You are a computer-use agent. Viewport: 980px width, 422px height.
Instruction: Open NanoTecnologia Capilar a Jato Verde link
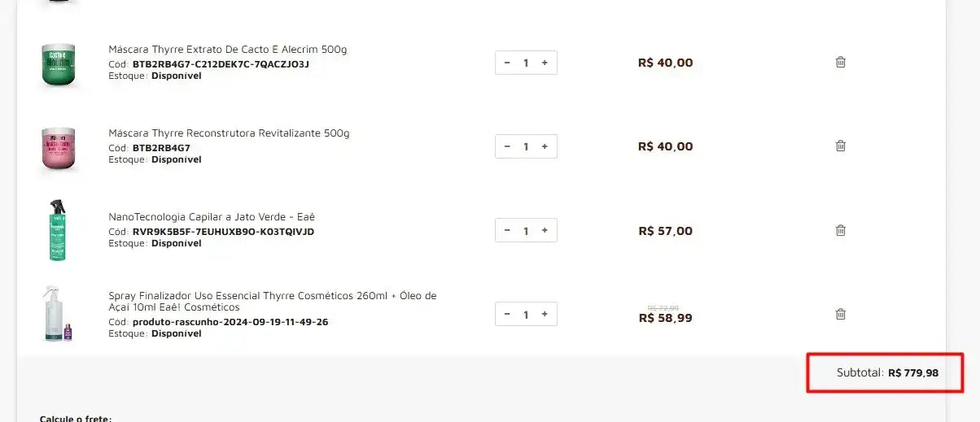(x=212, y=217)
